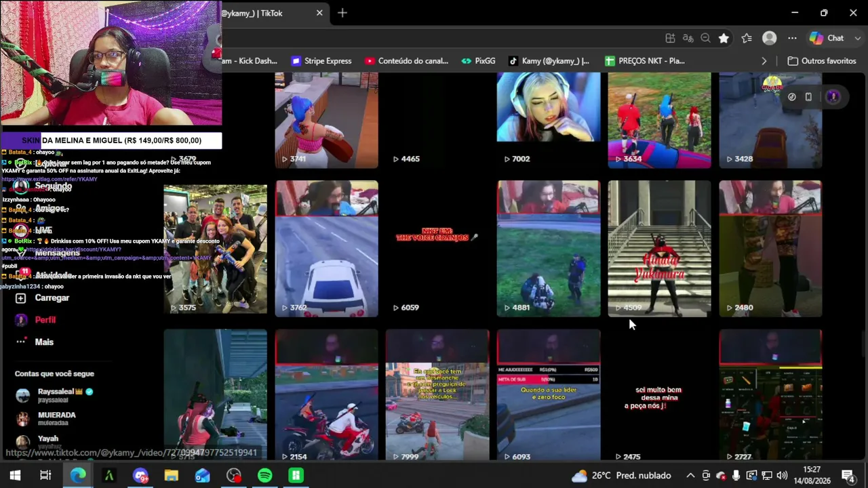Image resolution: width=868 pixels, height=488 pixels.
Task: Open the Mais sidebar menu
Action: tap(44, 342)
